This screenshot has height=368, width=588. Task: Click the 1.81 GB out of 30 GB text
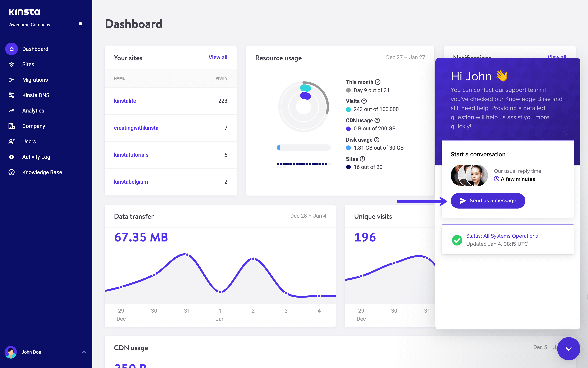point(378,148)
